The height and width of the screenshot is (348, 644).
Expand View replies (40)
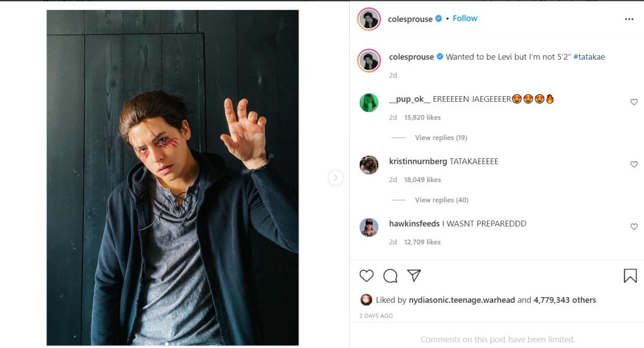pyautogui.click(x=441, y=200)
